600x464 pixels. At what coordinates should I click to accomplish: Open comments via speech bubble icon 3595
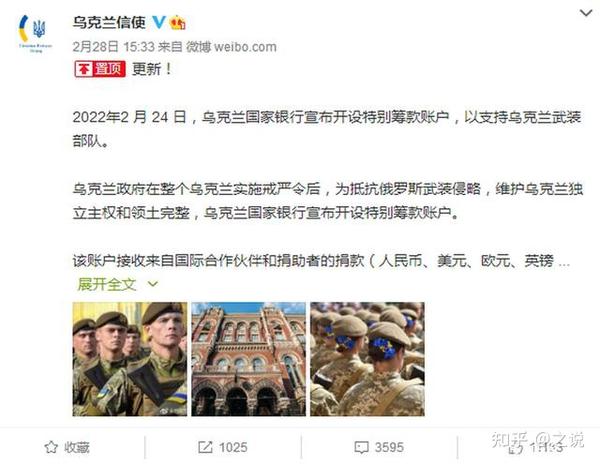pos(361,447)
